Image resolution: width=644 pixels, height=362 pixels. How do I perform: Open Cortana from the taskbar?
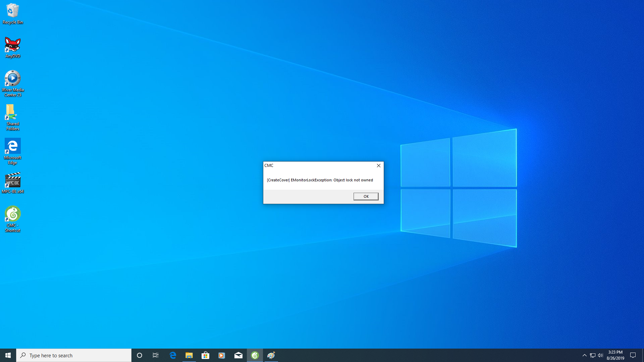tap(139, 355)
